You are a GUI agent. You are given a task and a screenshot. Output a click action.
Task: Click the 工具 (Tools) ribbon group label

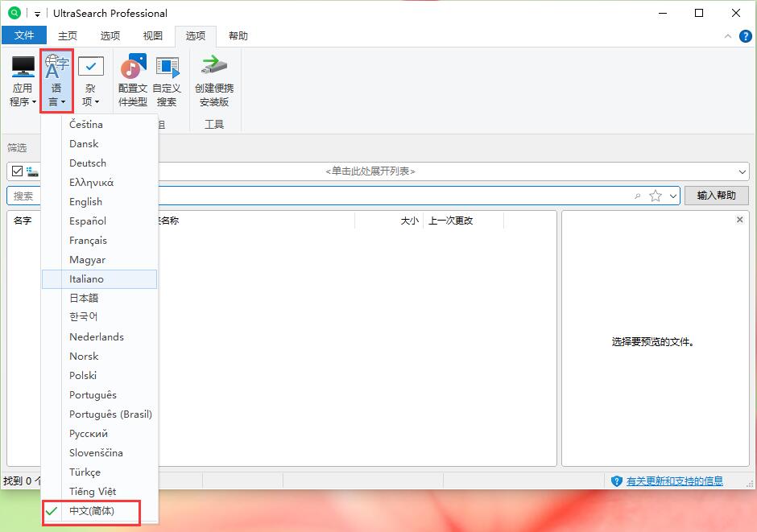(x=214, y=125)
